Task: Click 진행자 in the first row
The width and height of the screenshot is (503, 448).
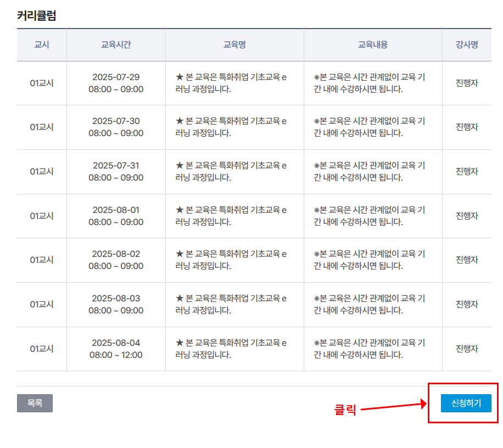Action: (467, 83)
